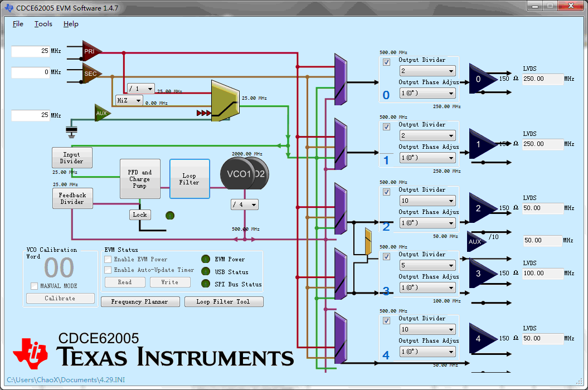Check the Enable EVM Power box
Screen dimensions: 588x390
click(108, 259)
